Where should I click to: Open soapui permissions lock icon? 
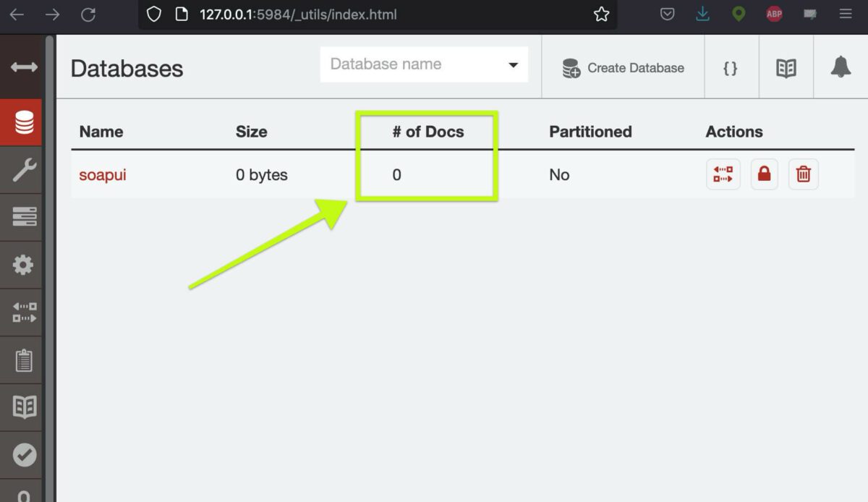coord(765,174)
